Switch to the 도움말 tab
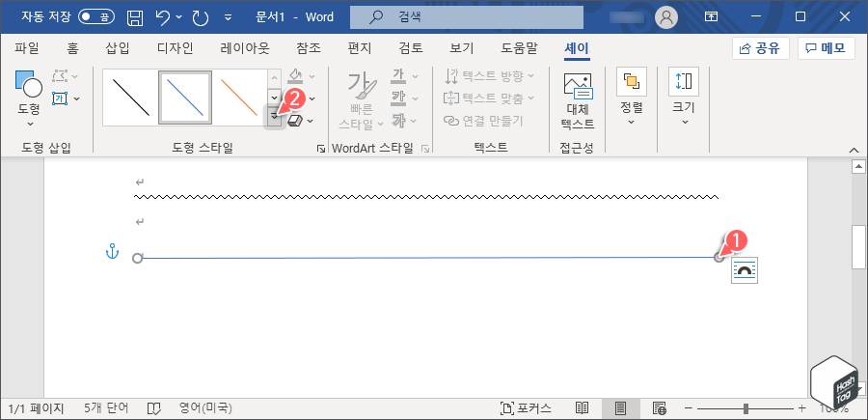This screenshot has height=420, width=868. click(x=519, y=48)
